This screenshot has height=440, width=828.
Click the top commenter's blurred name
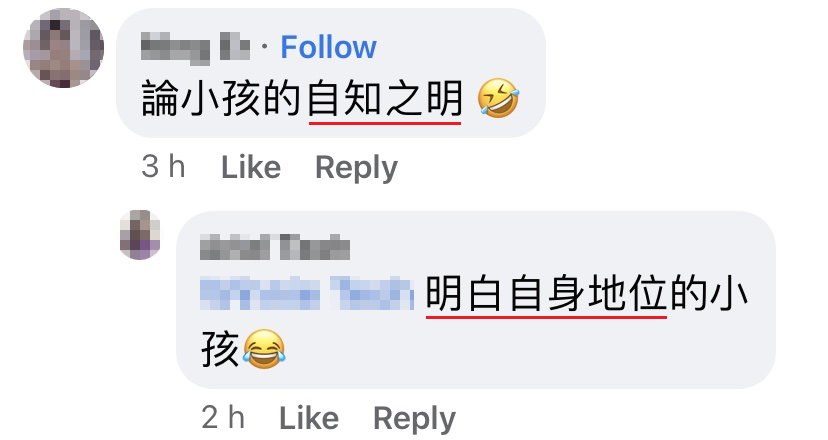[x=195, y=48]
